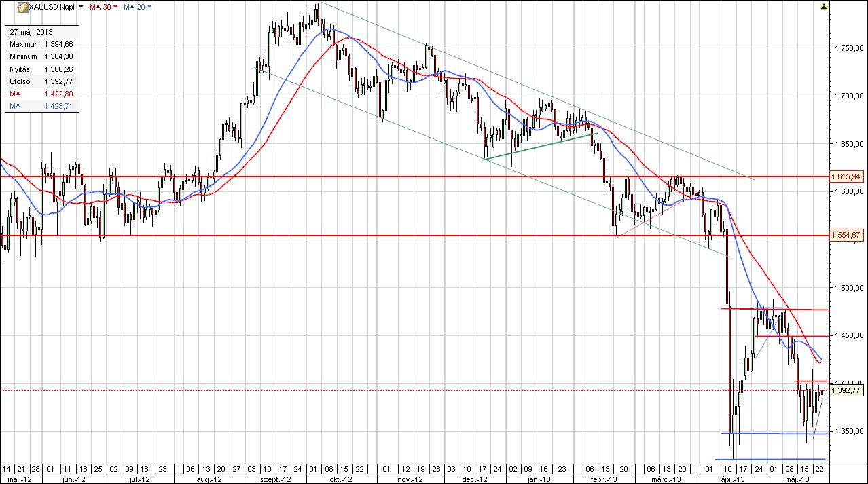Click the red MA value 1 422,80

[58, 94]
